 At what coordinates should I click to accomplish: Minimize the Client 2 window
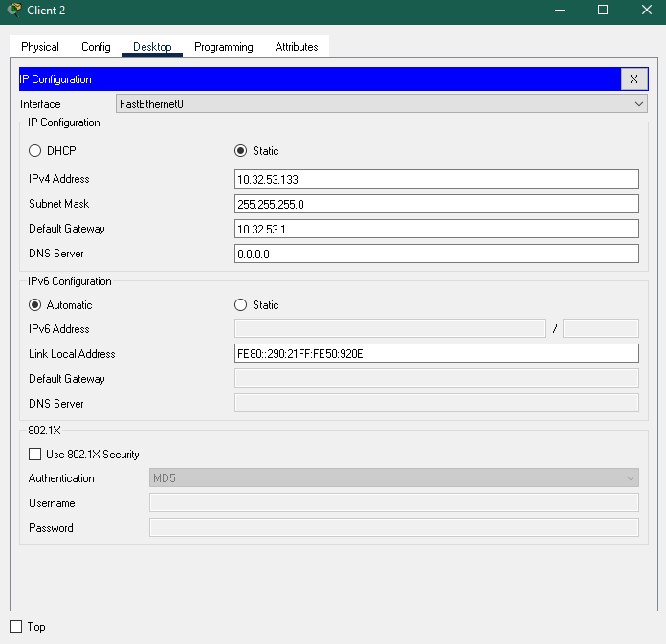(x=560, y=10)
